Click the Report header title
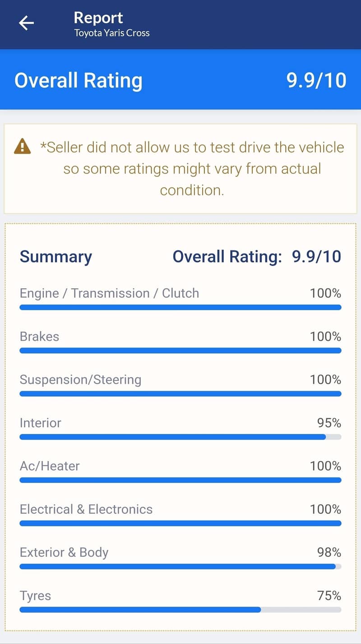The image size is (361, 644). tap(98, 18)
